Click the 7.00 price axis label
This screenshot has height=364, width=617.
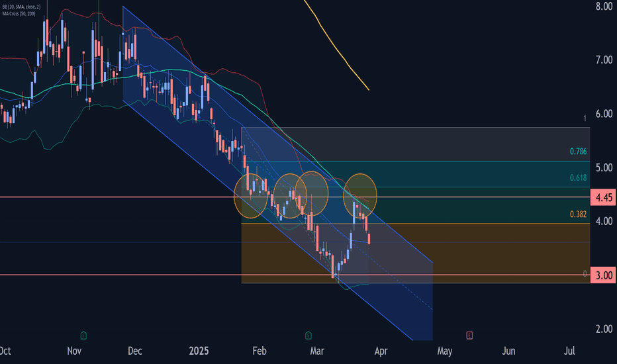tap(604, 60)
